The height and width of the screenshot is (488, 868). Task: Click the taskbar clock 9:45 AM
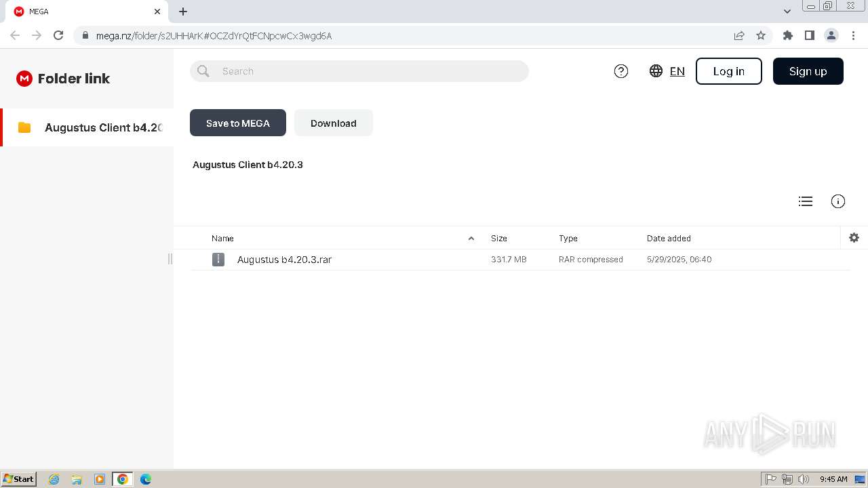point(833,479)
